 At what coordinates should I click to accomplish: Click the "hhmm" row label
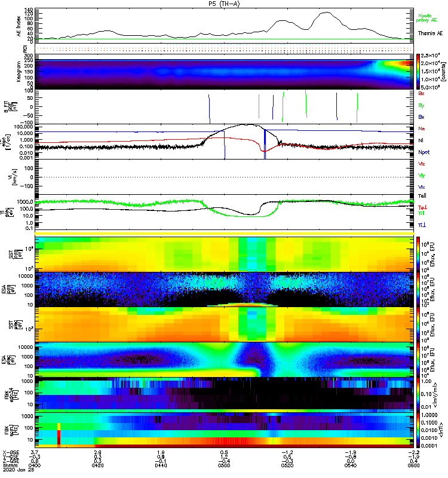tap(10, 465)
